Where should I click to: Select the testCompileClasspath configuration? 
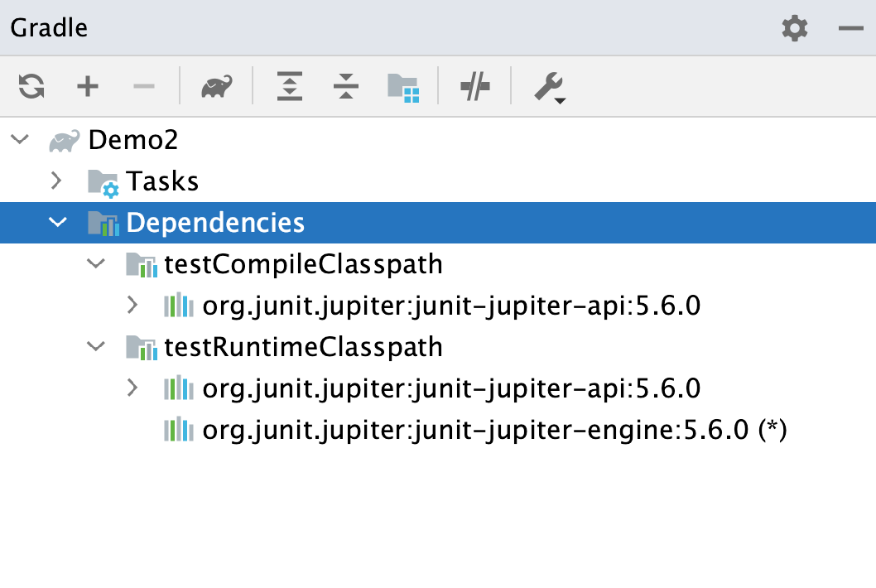click(304, 264)
